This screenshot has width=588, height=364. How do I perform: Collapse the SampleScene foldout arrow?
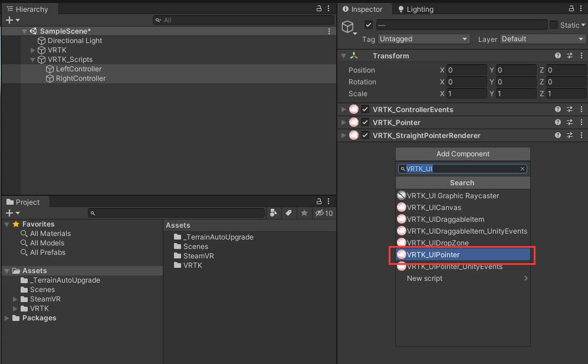point(24,31)
